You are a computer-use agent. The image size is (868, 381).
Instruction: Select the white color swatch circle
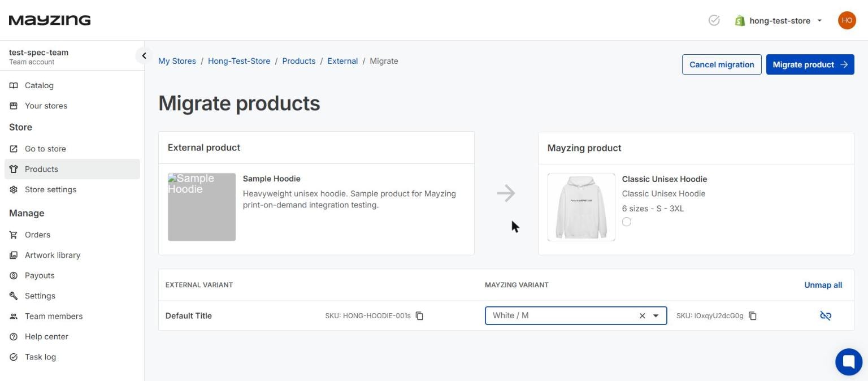pos(627,222)
